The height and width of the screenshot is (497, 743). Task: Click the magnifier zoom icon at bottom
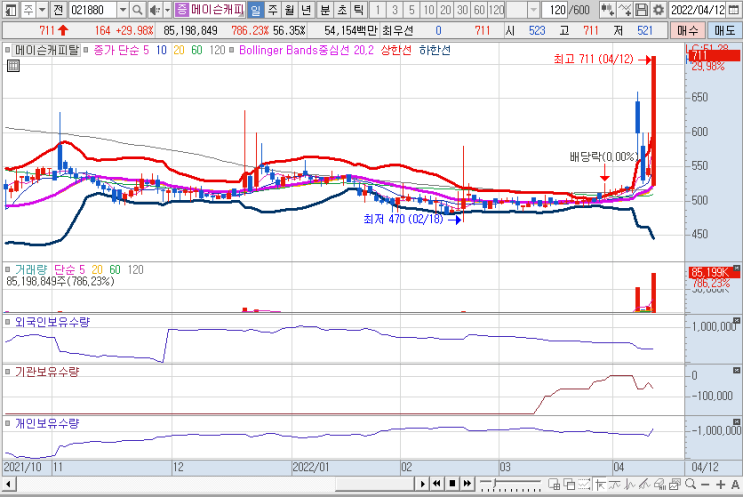coord(690,484)
